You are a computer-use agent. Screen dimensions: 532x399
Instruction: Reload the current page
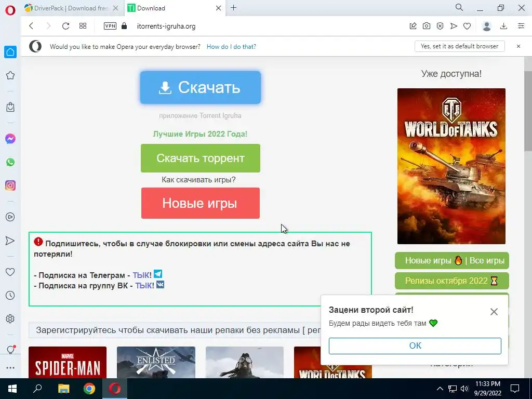click(65, 26)
